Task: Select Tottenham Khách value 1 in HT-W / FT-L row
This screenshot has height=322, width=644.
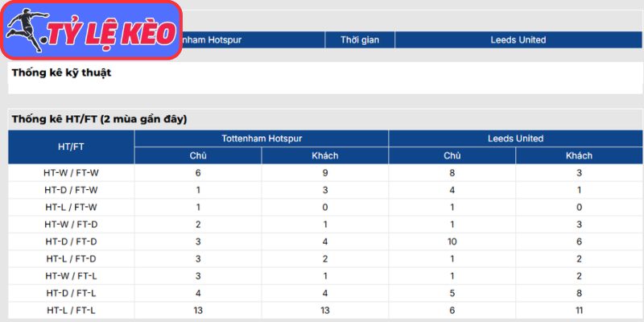Action: coord(325,276)
